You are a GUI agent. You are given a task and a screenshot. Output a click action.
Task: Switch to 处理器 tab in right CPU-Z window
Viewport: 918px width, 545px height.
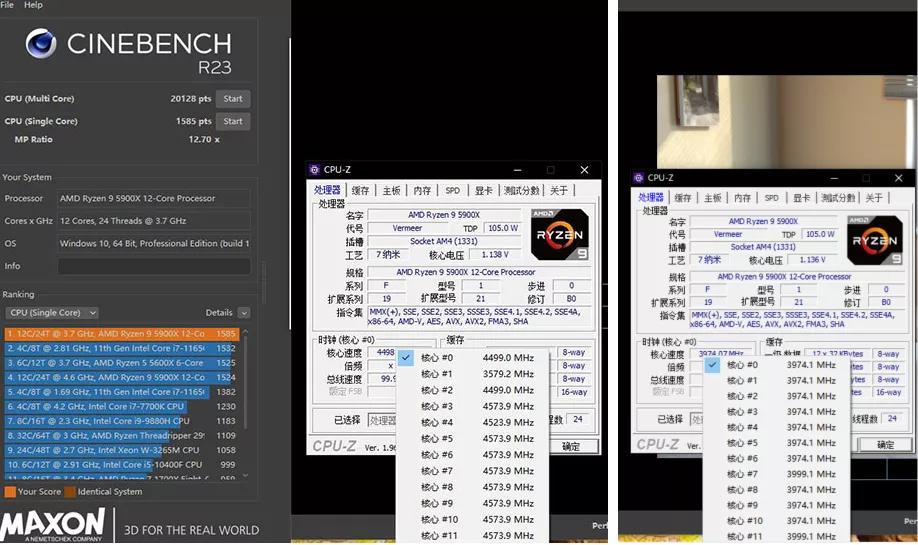pos(651,198)
